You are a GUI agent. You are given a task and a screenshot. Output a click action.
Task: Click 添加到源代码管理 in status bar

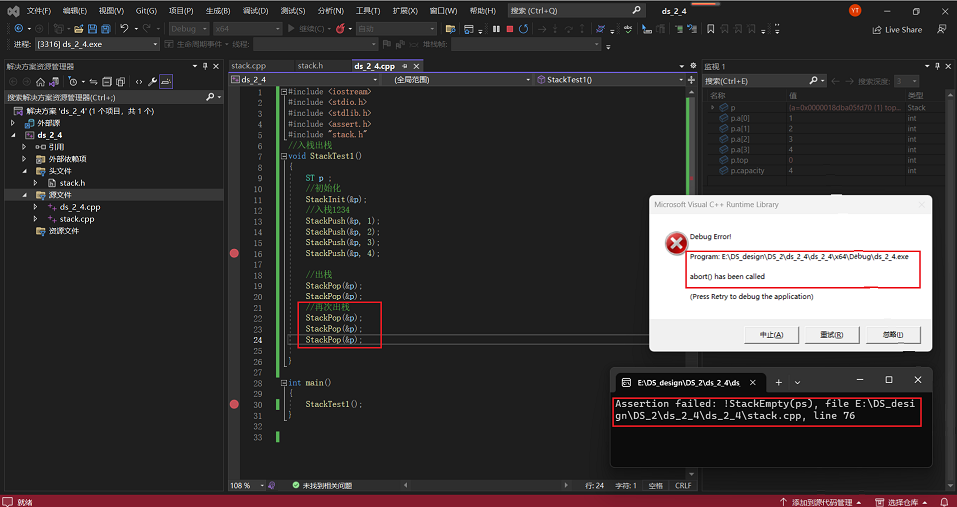[x=820, y=502]
